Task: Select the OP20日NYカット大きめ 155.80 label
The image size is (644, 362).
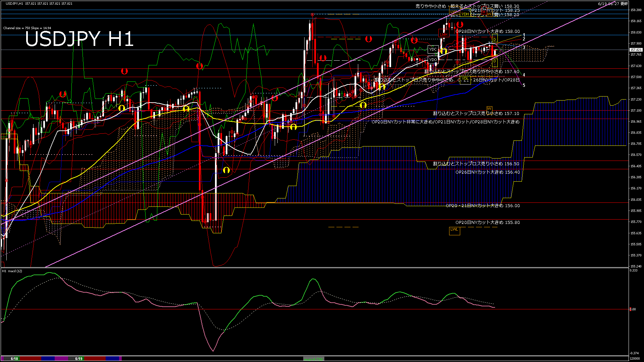Action: 487,223
